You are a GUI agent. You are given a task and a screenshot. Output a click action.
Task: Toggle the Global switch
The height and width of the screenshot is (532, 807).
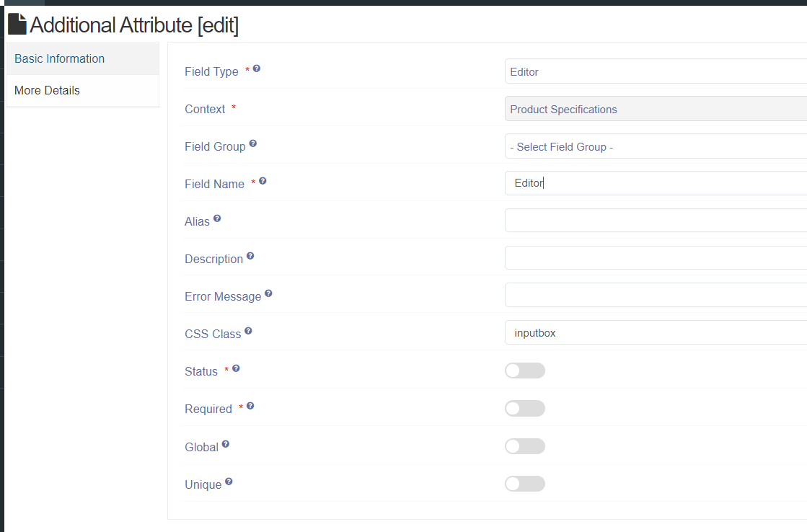click(x=524, y=446)
